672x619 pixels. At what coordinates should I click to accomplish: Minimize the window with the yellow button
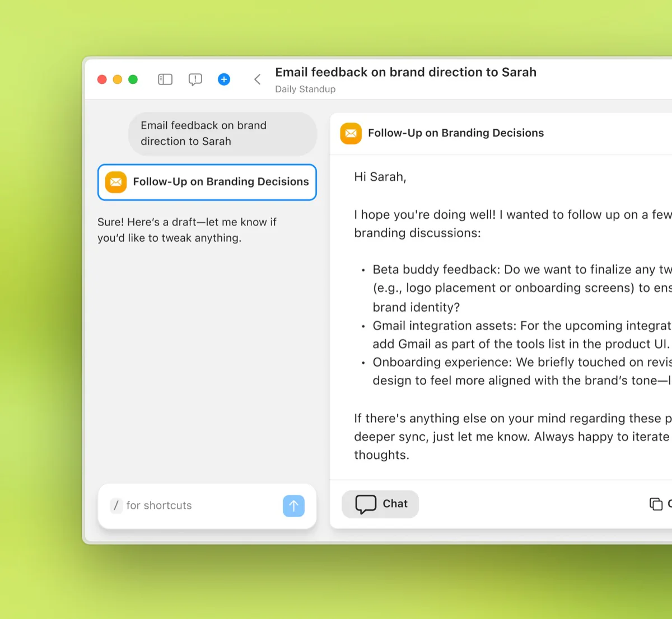[118, 79]
